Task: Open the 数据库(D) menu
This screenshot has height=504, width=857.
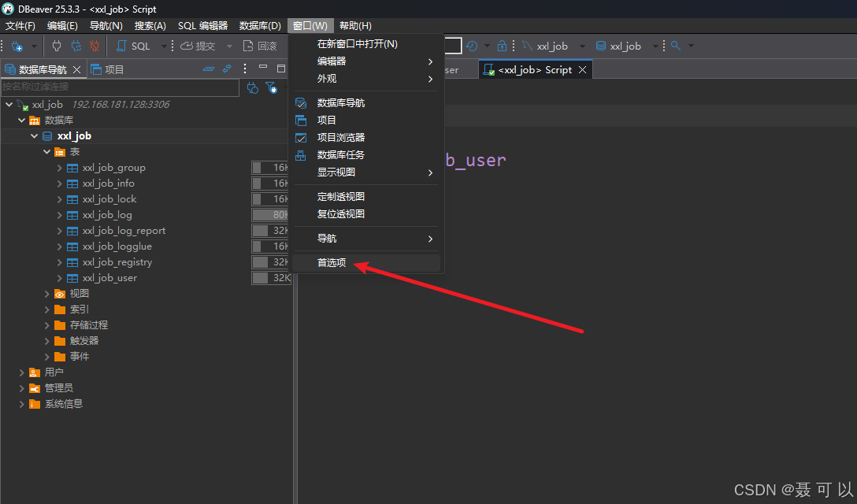Action: click(x=260, y=26)
